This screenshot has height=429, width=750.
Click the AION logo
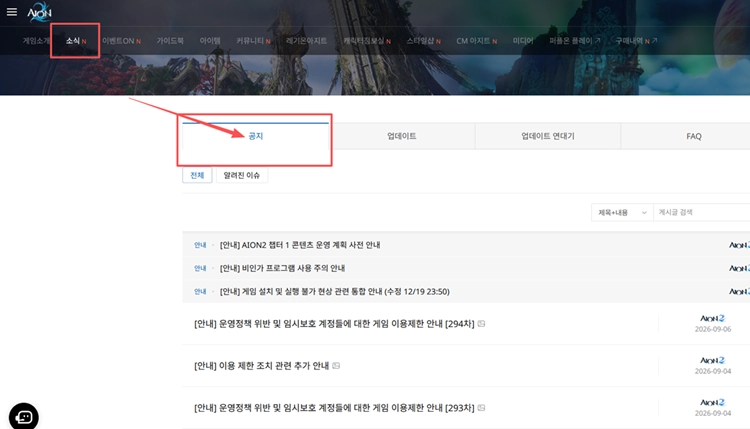coord(39,12)
